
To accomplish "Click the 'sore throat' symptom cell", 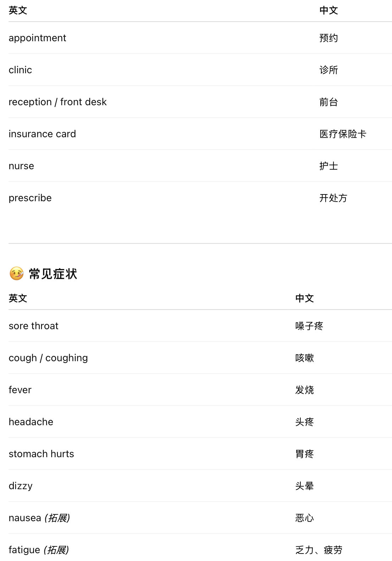I will click(x=33, y=326).
